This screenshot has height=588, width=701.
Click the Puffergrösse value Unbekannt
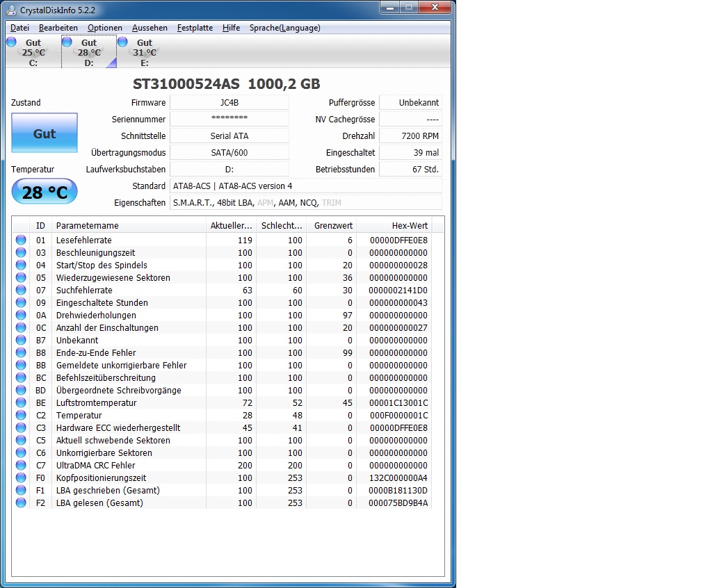[410, 102]
